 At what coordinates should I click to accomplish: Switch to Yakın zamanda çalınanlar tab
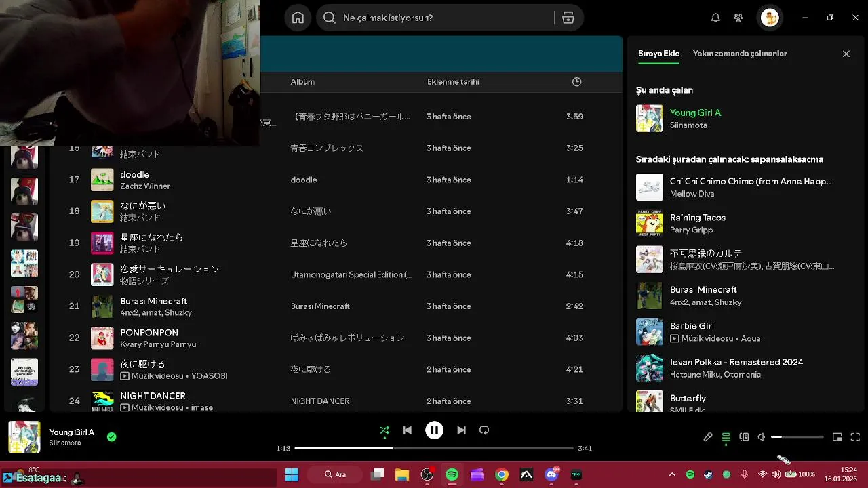coord(740,54)
